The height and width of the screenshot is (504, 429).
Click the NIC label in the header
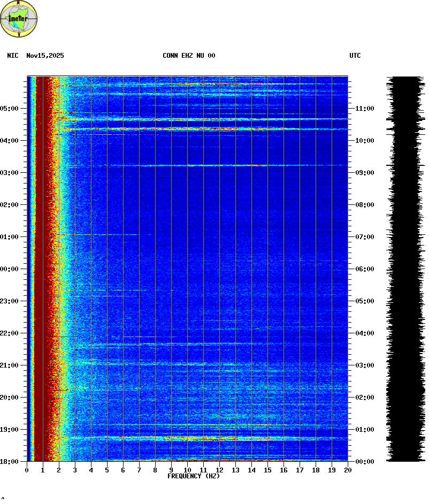[x=13, y=56]
